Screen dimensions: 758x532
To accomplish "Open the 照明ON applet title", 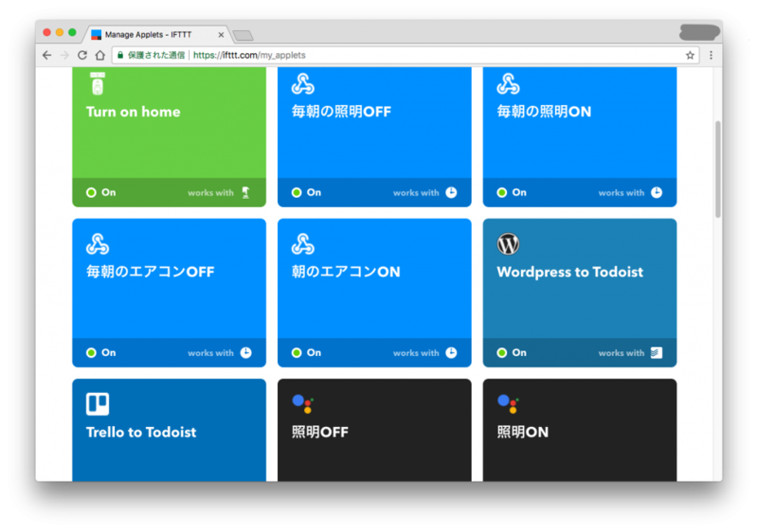I will [x=523, y=432].
